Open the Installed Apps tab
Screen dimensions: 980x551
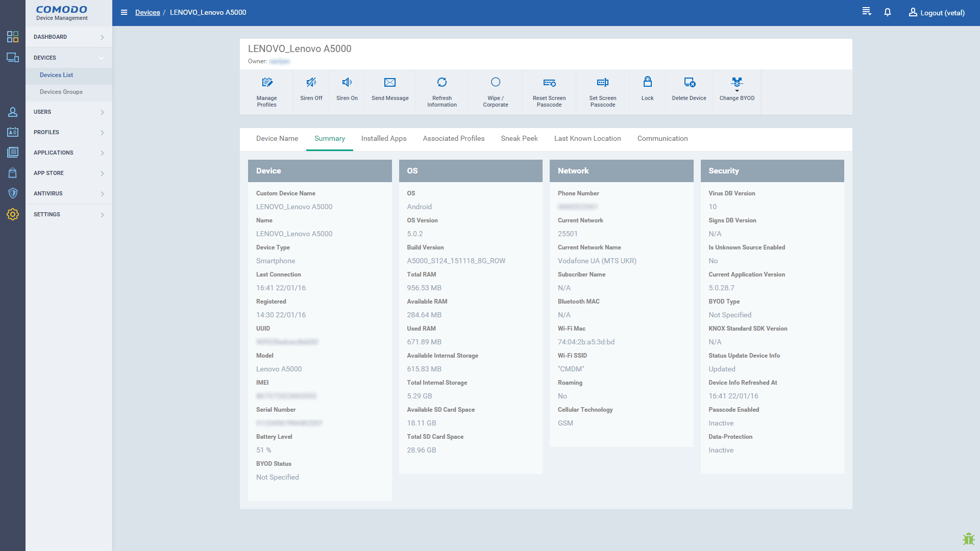(384, 139)
